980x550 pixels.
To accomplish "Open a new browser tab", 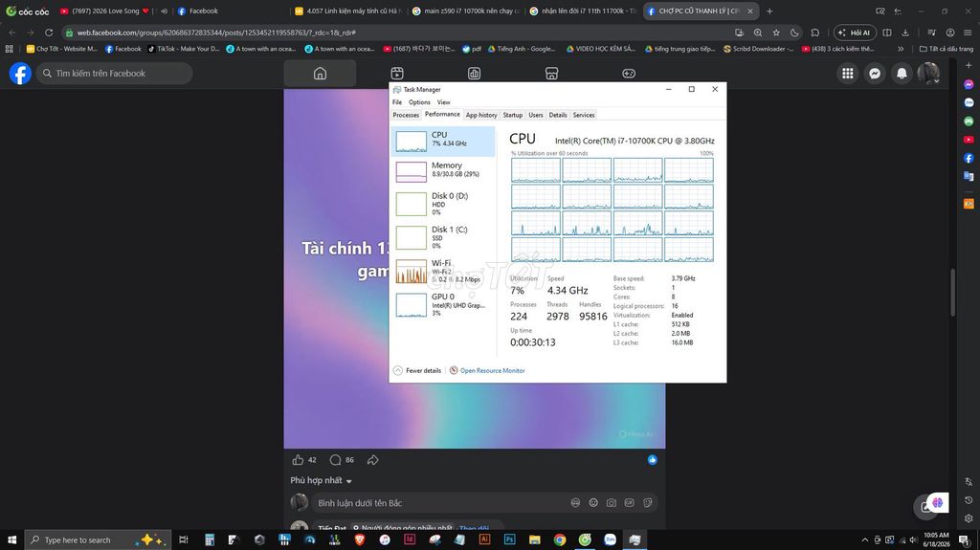I will coord(769,11).
